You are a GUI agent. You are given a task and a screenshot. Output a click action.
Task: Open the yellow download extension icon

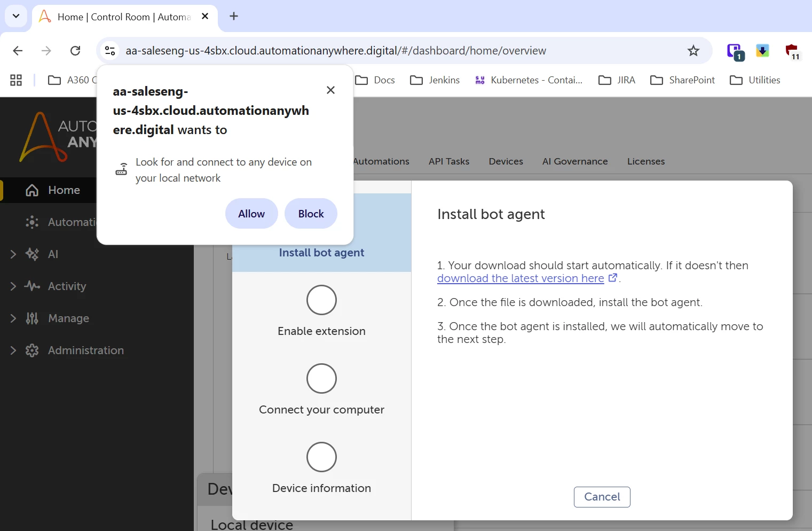(x=762, y=51)
